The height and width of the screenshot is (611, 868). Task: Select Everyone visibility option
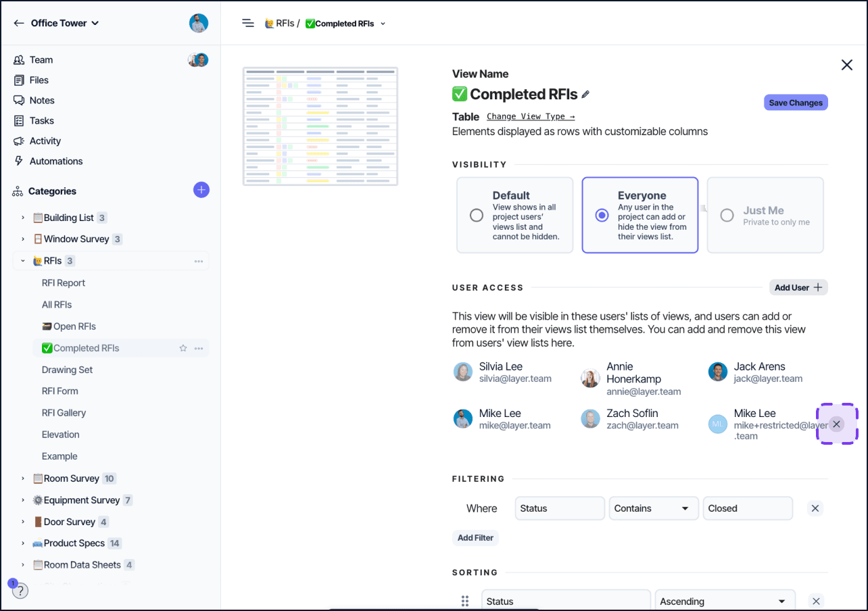tap(640, 215)
